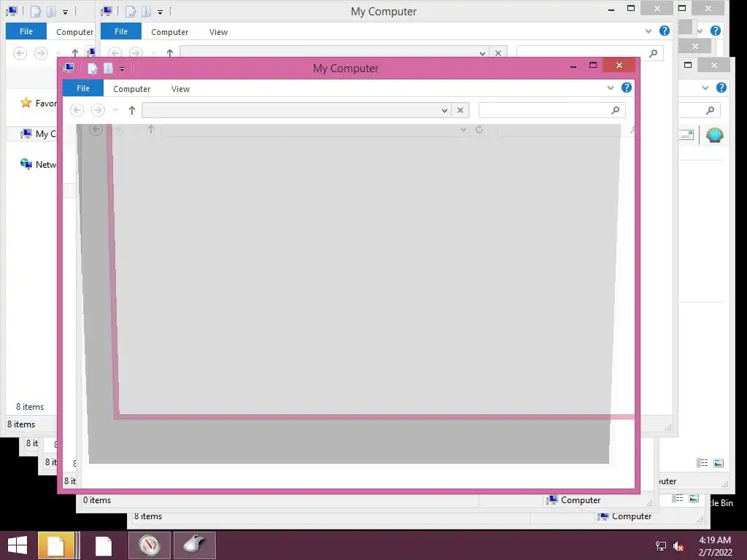Viewport: 747px width, 560px height.
Task: Open the View tab in the pink-bordered window
Action: [x=181, y=89]
